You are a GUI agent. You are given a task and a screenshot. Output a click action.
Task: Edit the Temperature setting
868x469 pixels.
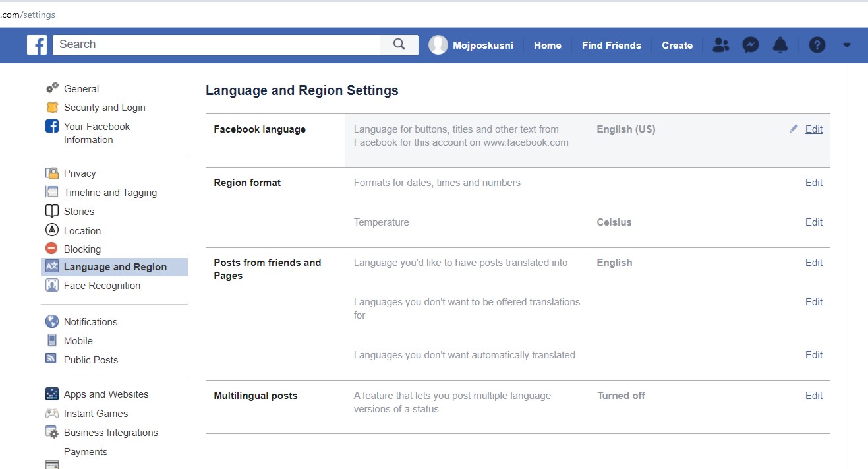click(x=813, y=222)
